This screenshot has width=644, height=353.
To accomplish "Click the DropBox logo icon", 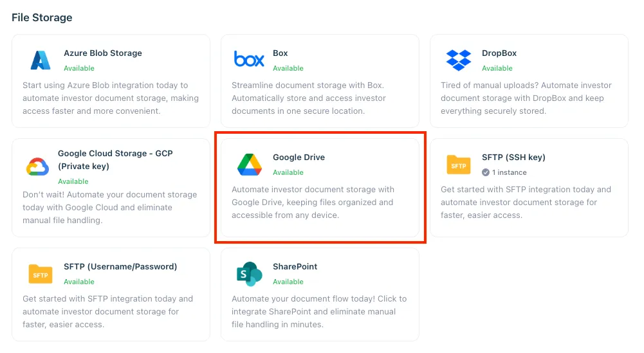I will [x=458, y=60].
